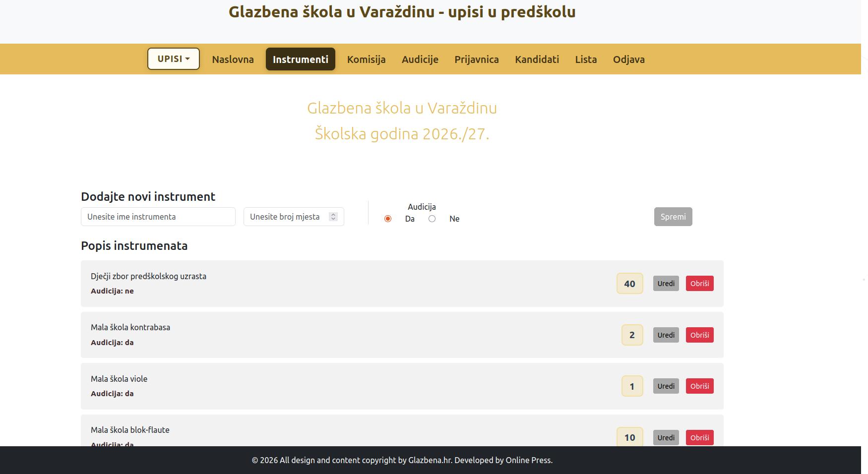This screenshot has height=474, width=868.
Task: Click the text "Mala škola kontrabasa"
Action: coord(130,327)
